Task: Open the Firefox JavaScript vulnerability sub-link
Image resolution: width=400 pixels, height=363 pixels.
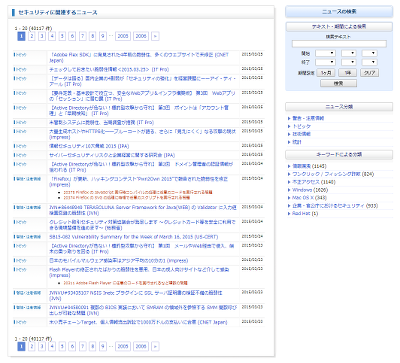Action: [x=138, y=192]
